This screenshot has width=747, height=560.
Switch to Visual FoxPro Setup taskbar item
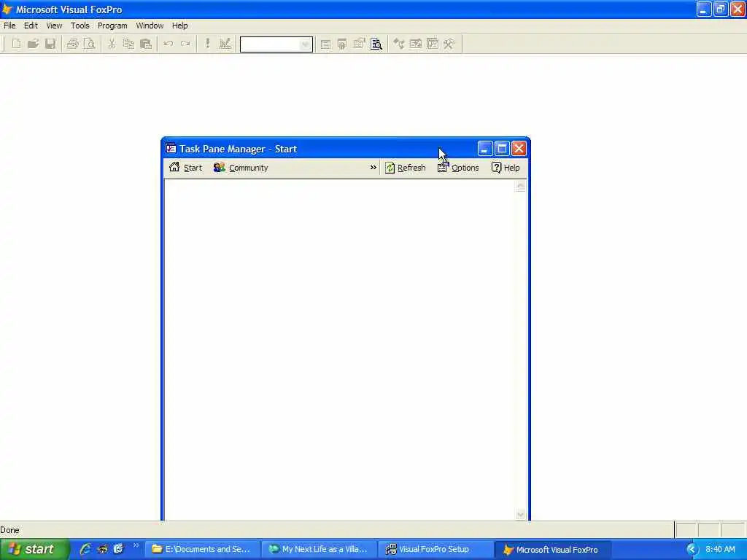[436, 550]
